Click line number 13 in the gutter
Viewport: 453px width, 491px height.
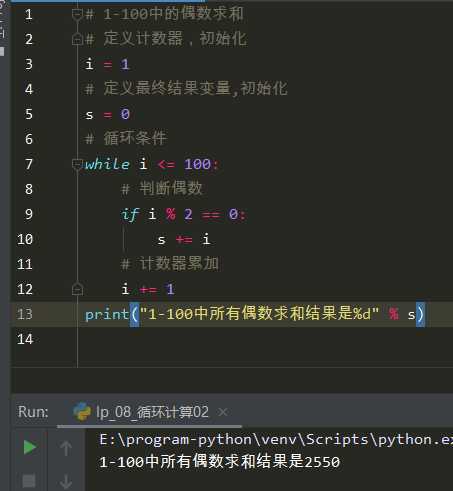[x=25, y=314]
